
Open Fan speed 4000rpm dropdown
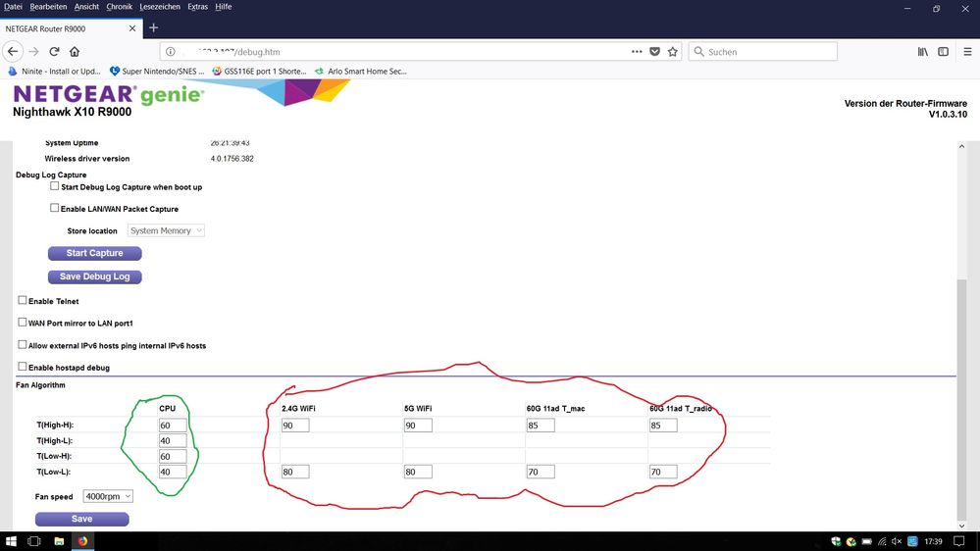[108, 497]
